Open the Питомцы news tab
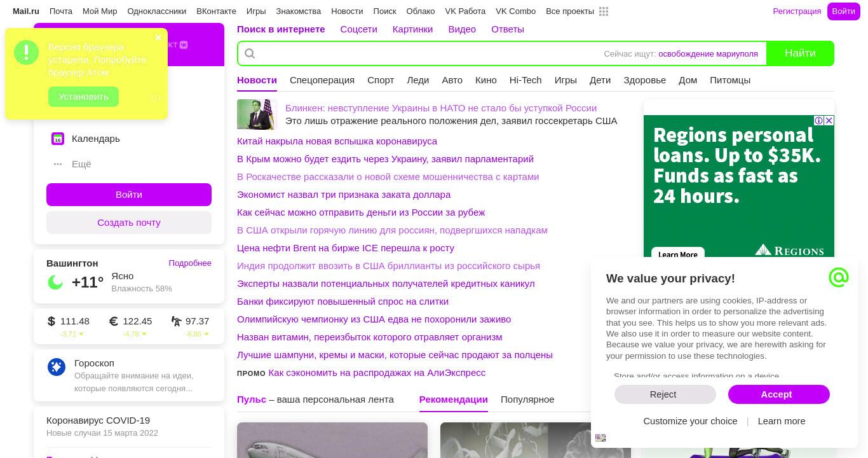Image resolution: width=868 pixels, height=458 pixels. (730, 80)
